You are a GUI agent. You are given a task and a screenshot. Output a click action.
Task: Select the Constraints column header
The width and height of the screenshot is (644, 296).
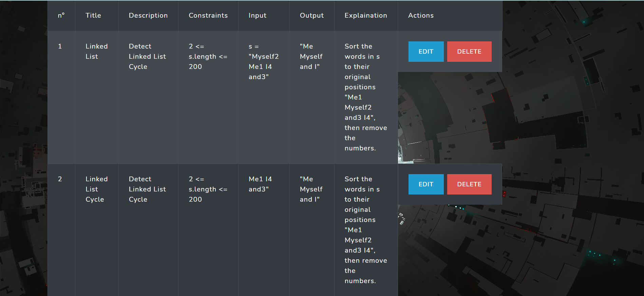[x=208, y=15]
